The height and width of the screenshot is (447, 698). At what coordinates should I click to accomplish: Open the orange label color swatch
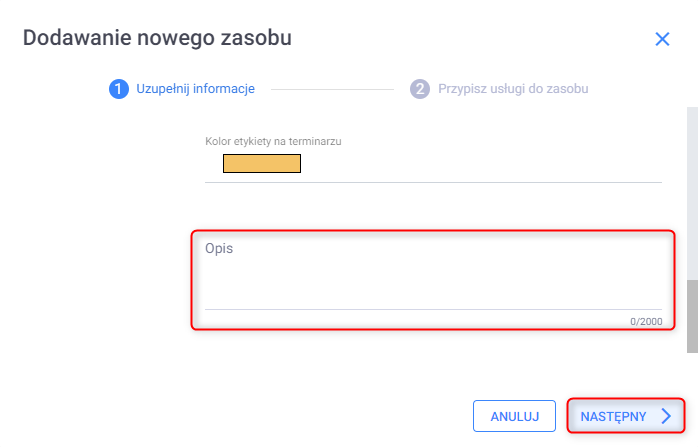coord(262,163)
